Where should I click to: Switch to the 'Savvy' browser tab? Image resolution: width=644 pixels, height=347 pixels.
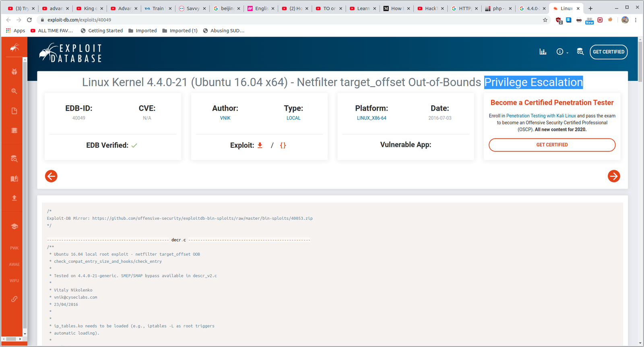click(x=192, y=8)
